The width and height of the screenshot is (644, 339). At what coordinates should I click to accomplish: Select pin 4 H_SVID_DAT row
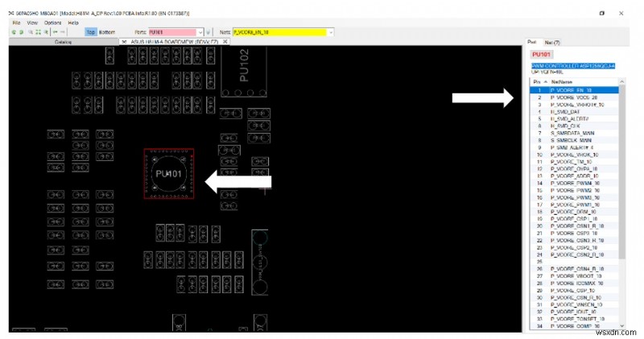click(x=574, y=112)
